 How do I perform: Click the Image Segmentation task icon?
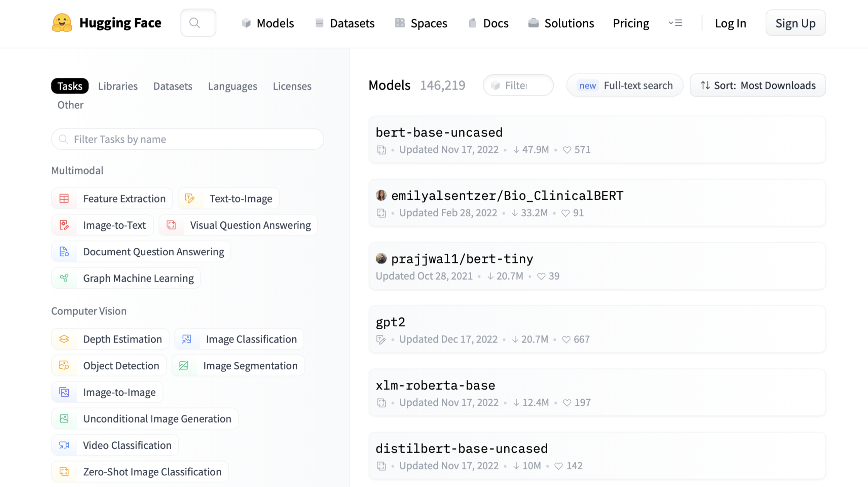coord(184,365)
